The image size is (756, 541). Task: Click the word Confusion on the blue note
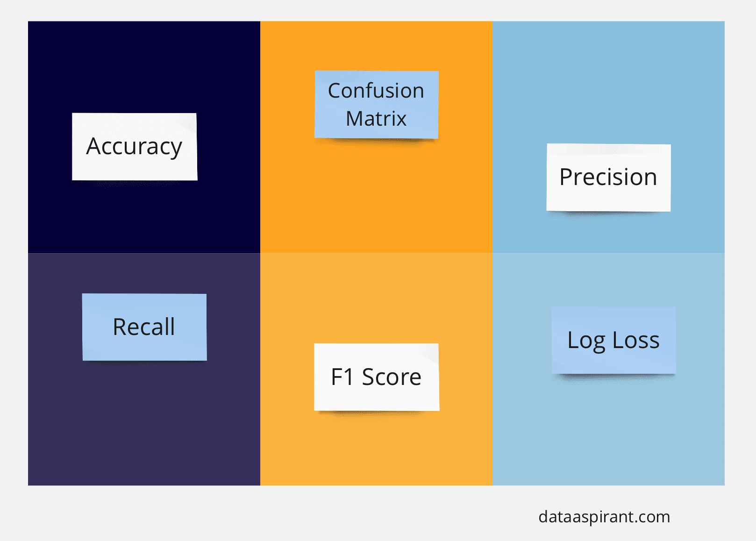[376, 91]
